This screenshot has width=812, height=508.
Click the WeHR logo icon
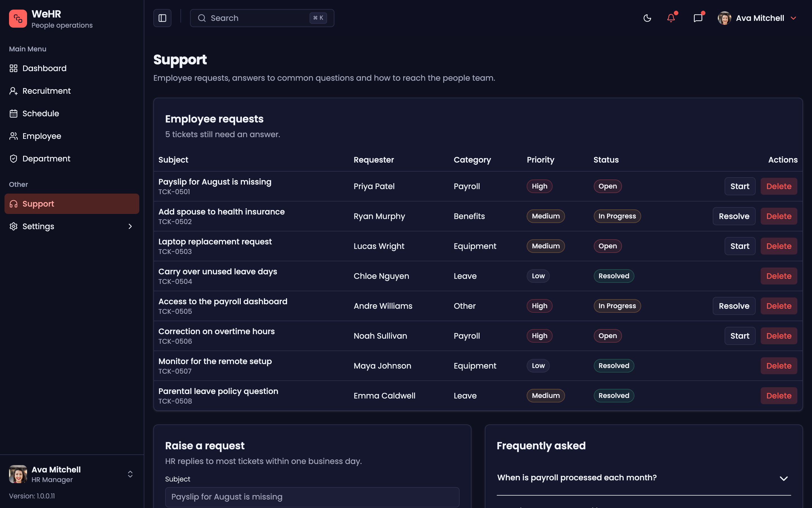[x=18, y=18]
